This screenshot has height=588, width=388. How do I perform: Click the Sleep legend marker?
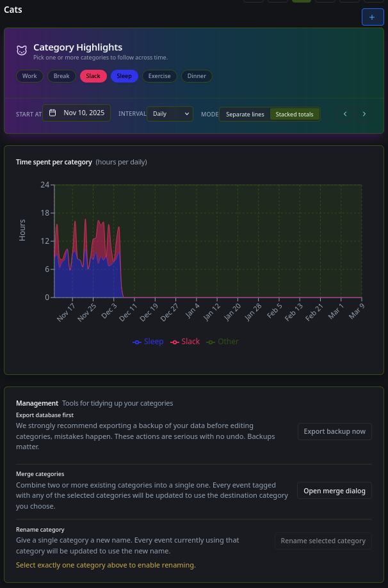(x=137, y=342)
